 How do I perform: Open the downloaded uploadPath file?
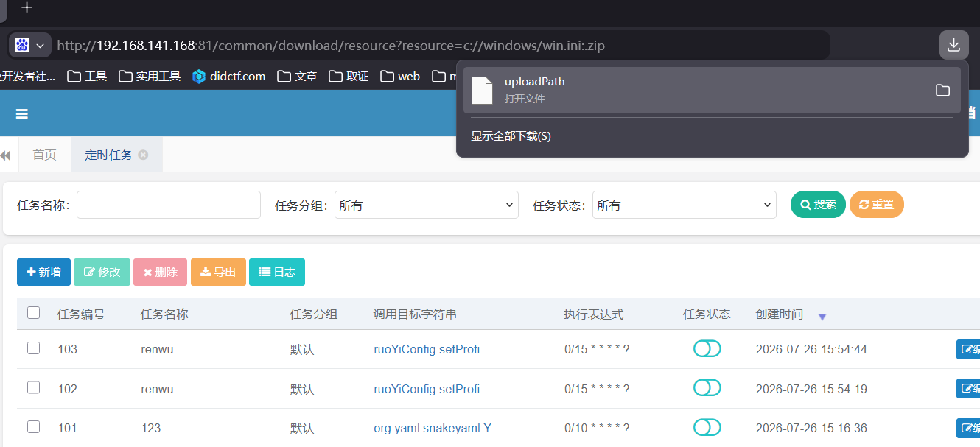click(712, 90)
